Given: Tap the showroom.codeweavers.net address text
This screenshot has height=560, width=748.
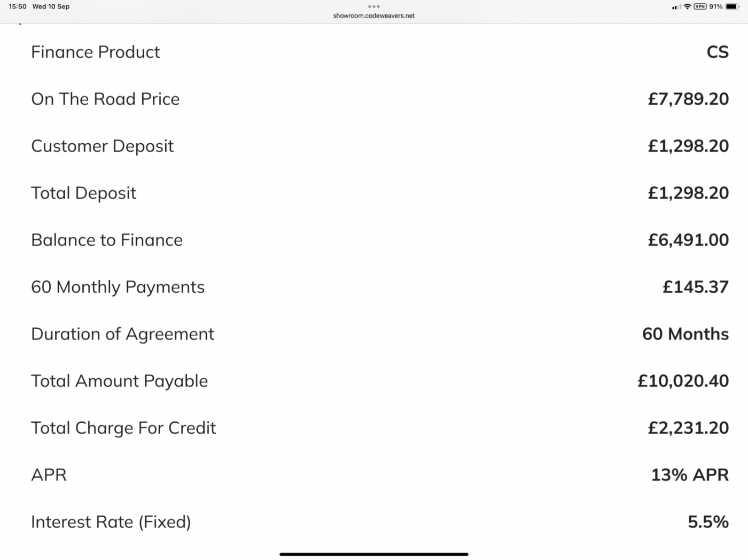Looking at the screenshot, I should coord(374,15).
